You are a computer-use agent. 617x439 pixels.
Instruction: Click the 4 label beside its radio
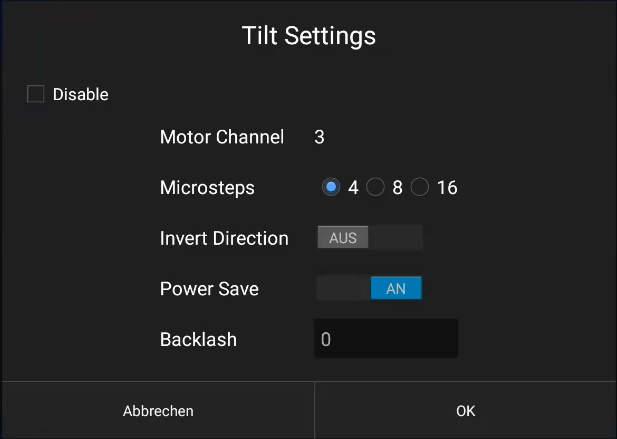pos(353,187)
